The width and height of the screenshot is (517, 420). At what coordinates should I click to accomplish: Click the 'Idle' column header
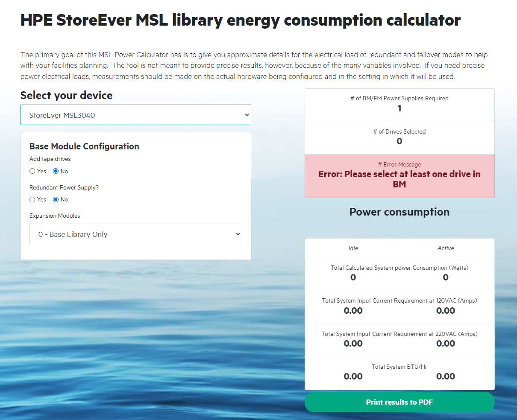(x=353, y=248)
